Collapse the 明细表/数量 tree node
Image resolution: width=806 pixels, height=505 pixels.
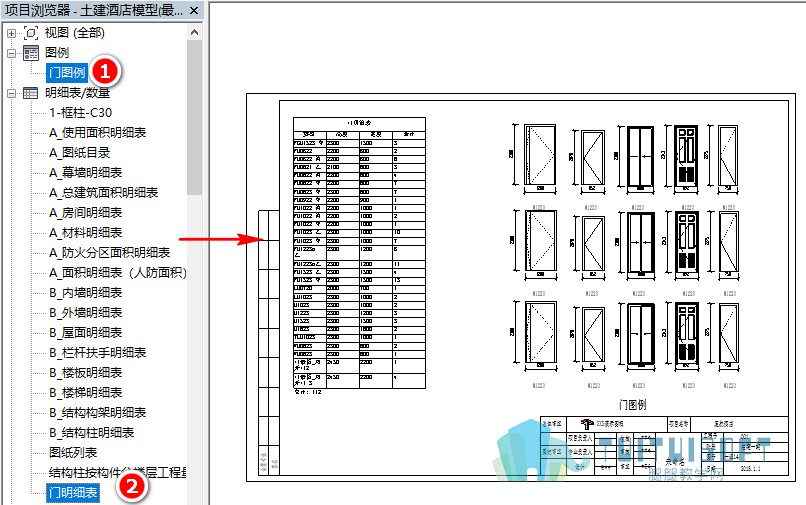pos(11,93)
